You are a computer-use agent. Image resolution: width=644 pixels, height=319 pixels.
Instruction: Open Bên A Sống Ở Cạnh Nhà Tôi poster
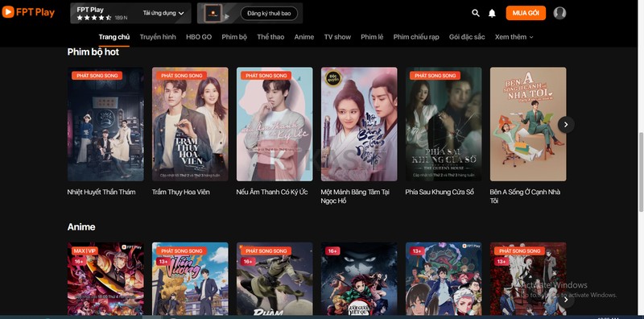[528, 124]
